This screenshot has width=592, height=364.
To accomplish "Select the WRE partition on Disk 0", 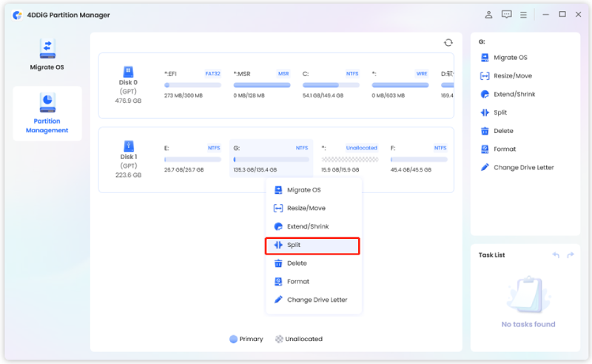I will [400, 84].
